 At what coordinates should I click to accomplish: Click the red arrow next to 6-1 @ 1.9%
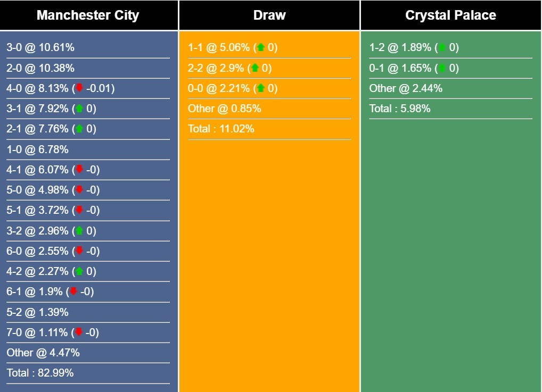pyautogui.click(x=73, y=291)
